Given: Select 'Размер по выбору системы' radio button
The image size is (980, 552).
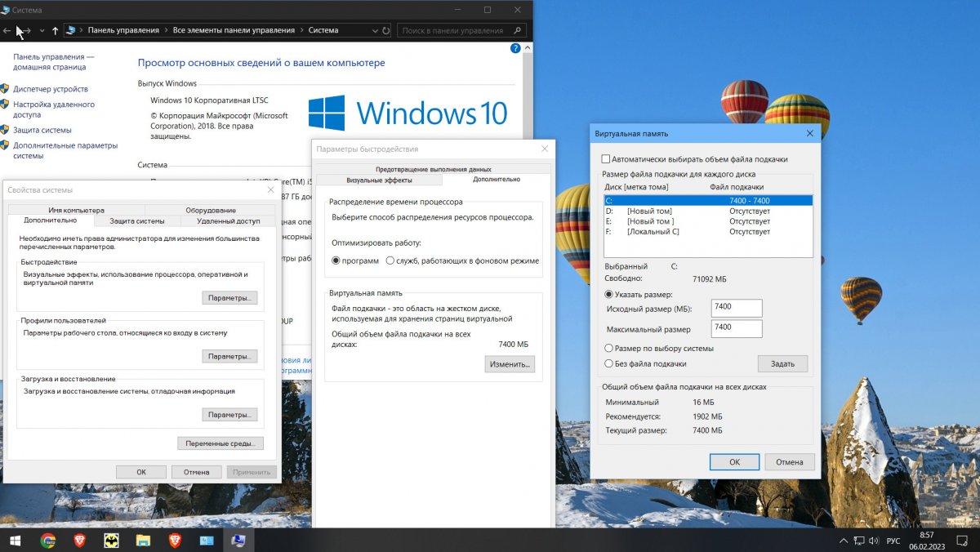Looking at the screenshot, I should pos(609,349).
